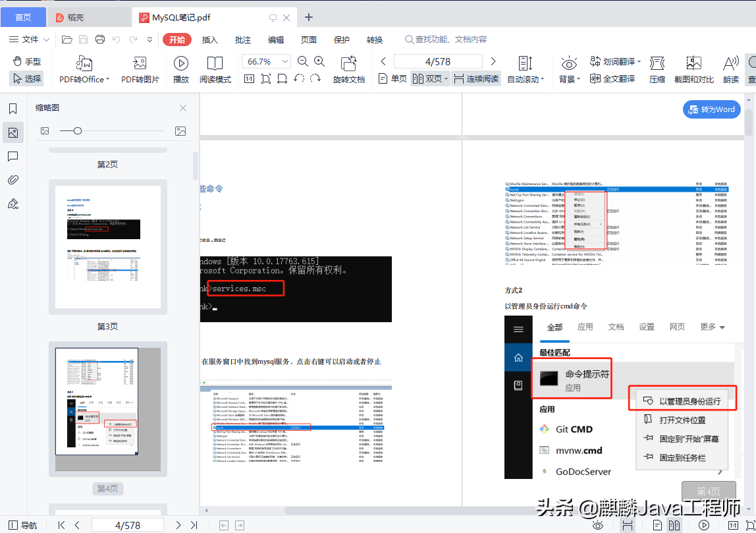Open bookmark panel in sidebar

tap(13, 109)
